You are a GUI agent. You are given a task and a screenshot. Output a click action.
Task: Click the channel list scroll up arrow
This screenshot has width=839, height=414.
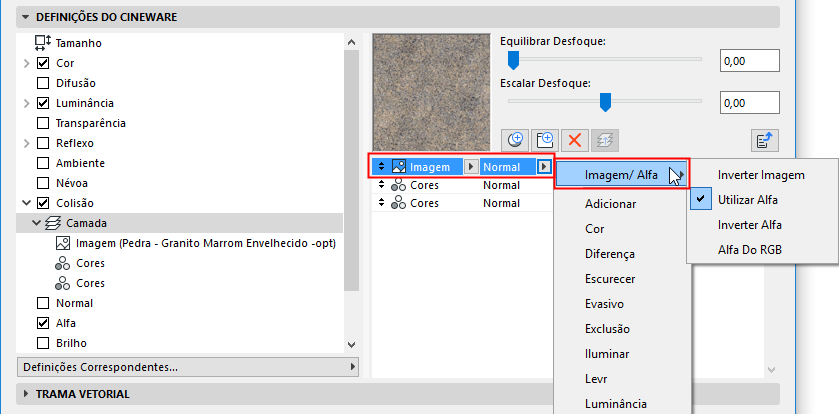click(x=351, y=42)
